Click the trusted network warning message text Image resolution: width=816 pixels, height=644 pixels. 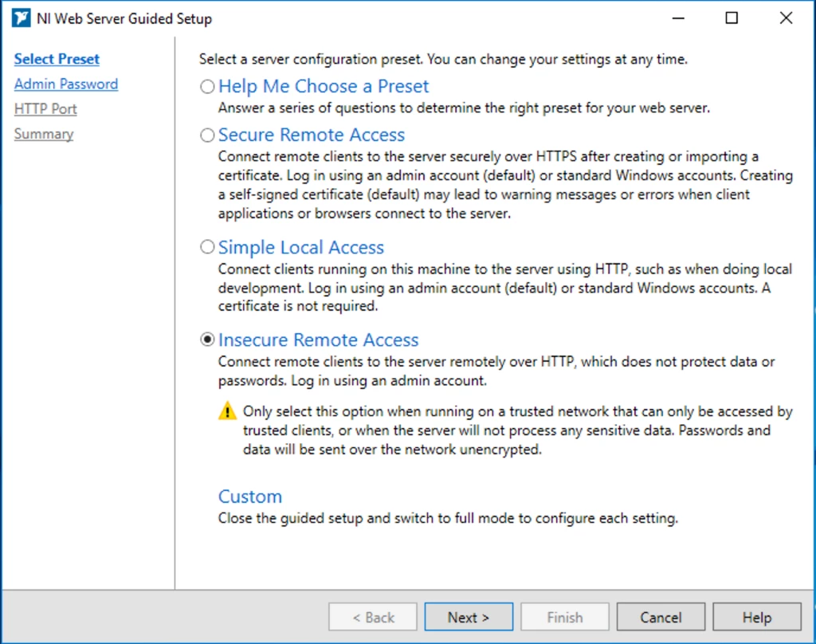pos(517,430)
